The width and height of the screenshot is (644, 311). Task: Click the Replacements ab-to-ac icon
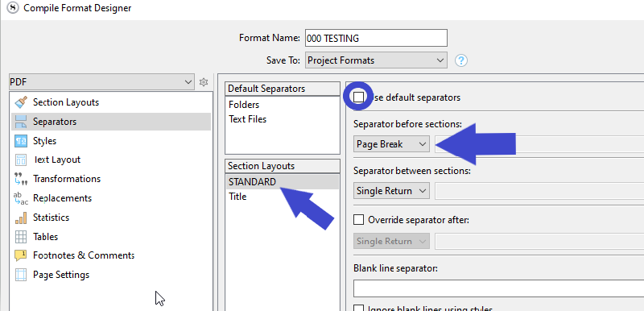[21, 198]
